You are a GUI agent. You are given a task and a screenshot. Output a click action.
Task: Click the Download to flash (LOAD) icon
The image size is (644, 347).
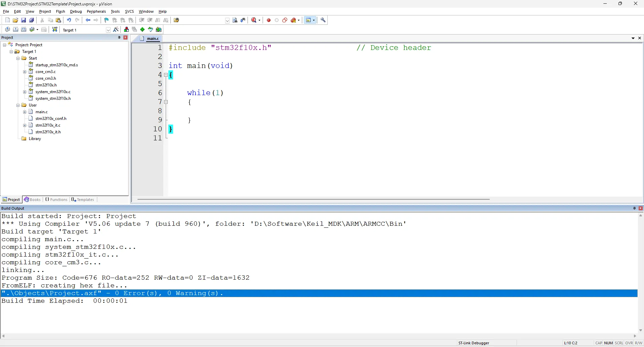(x=55, y=30)
